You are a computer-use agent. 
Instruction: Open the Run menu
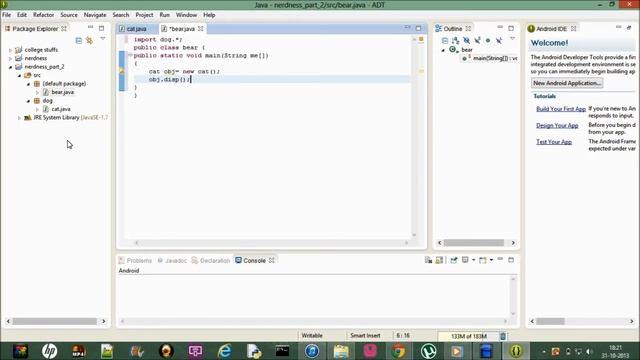pyautogui.click(x=164, y=15)
